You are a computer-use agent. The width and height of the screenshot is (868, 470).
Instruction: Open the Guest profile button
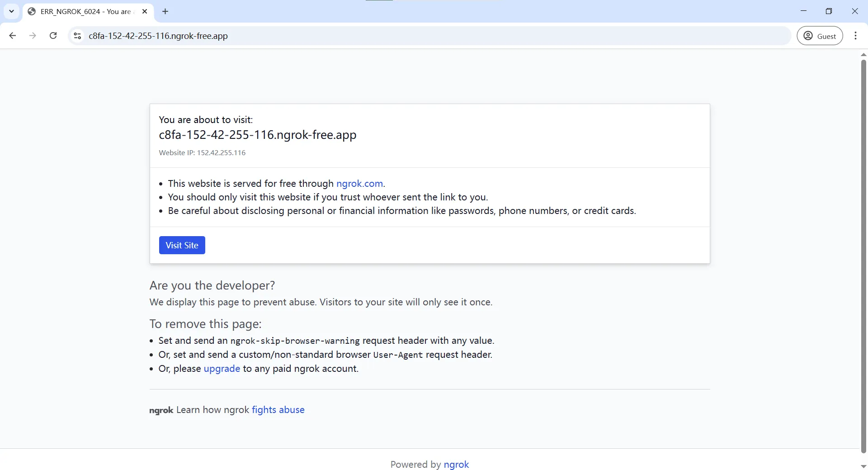click(x=820, y=36)
